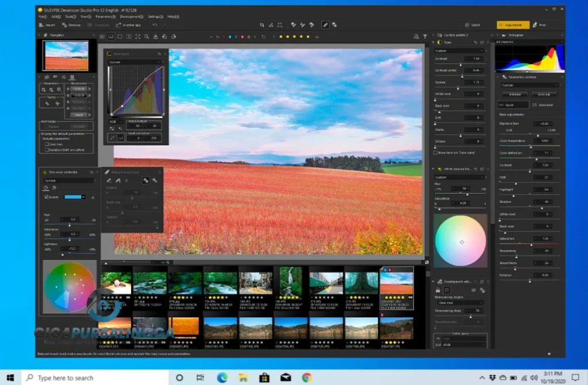Open the Magnifier tool above the preview
Screen dimensions: 588x385
(146, 36)
